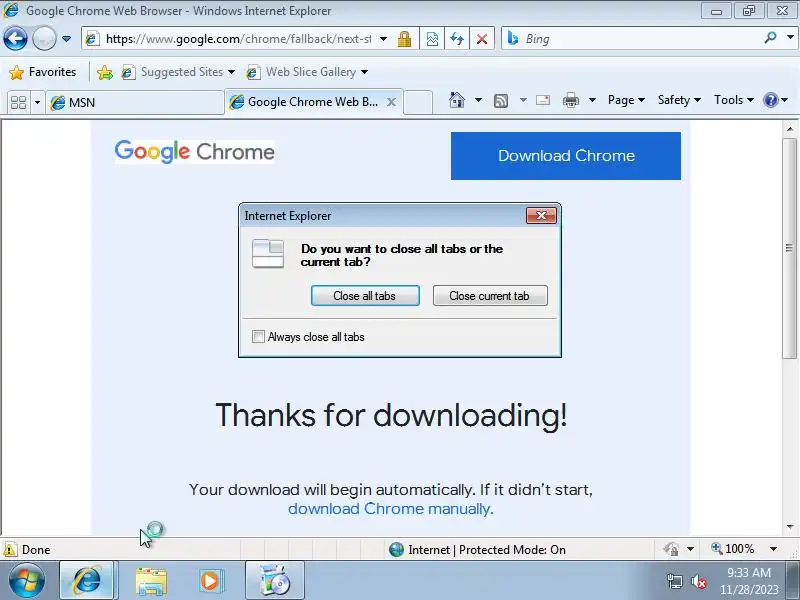Open the Favorites center

[x=42, y=72]
